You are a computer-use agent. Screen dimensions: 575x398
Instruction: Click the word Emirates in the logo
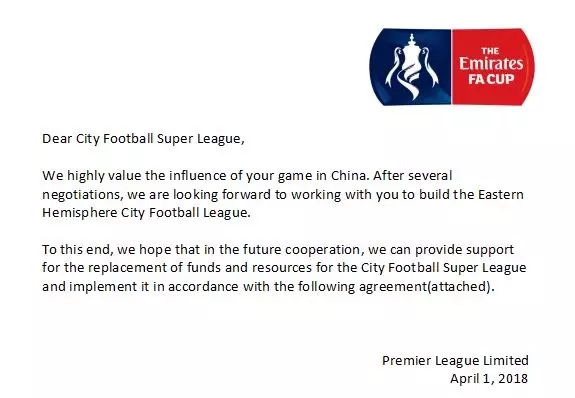(x=491, y=63)
